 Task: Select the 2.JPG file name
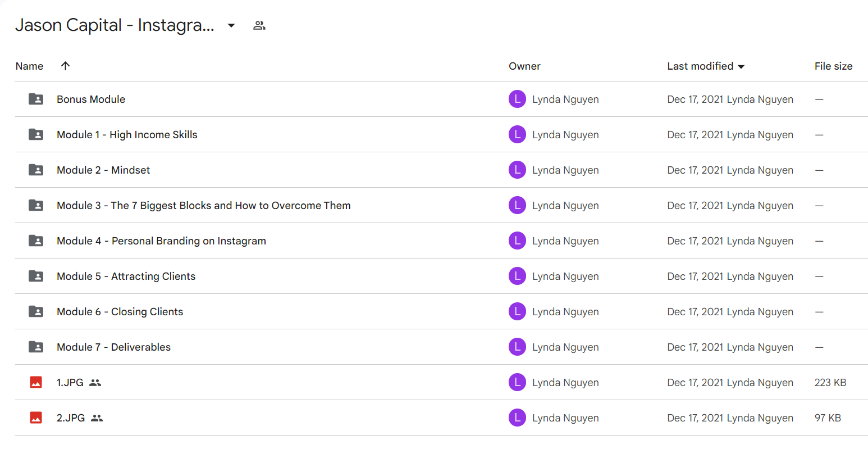coord(71,418)
